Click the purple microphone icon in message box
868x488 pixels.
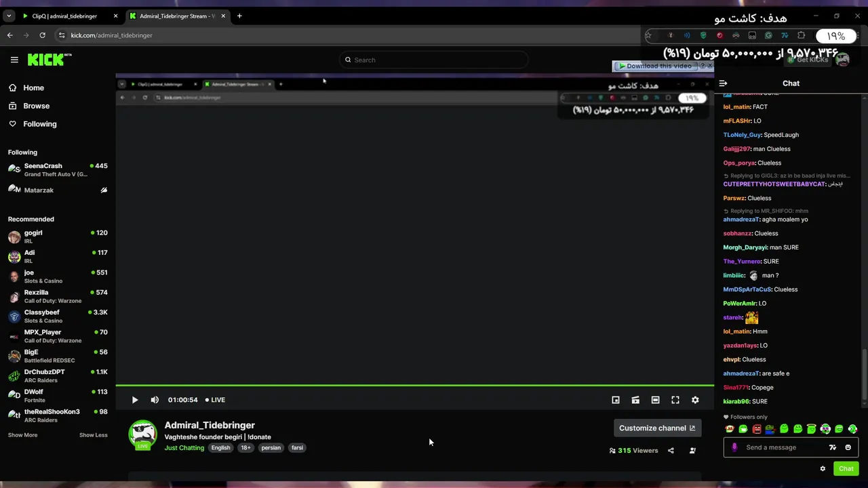tap(734, 447)
